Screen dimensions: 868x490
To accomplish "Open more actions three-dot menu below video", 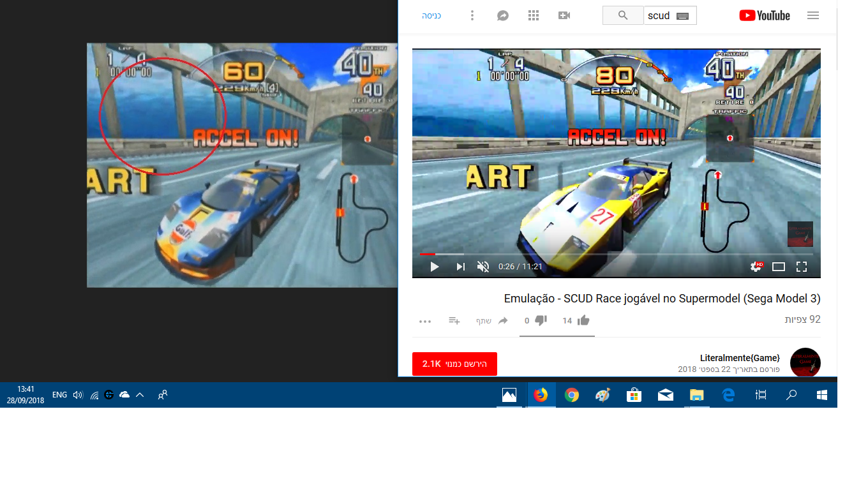I will (x=425, y=321).
